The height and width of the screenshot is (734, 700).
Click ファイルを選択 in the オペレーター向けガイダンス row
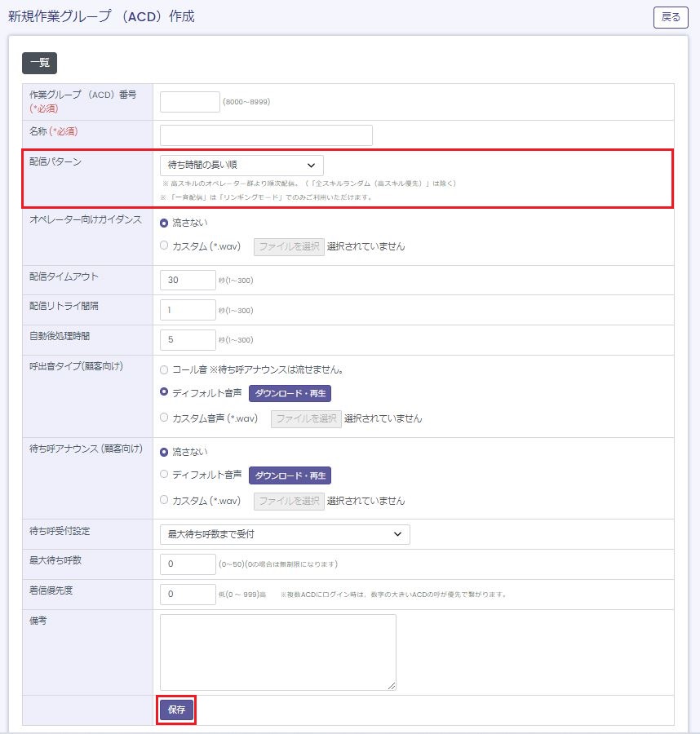click(289, 246)
